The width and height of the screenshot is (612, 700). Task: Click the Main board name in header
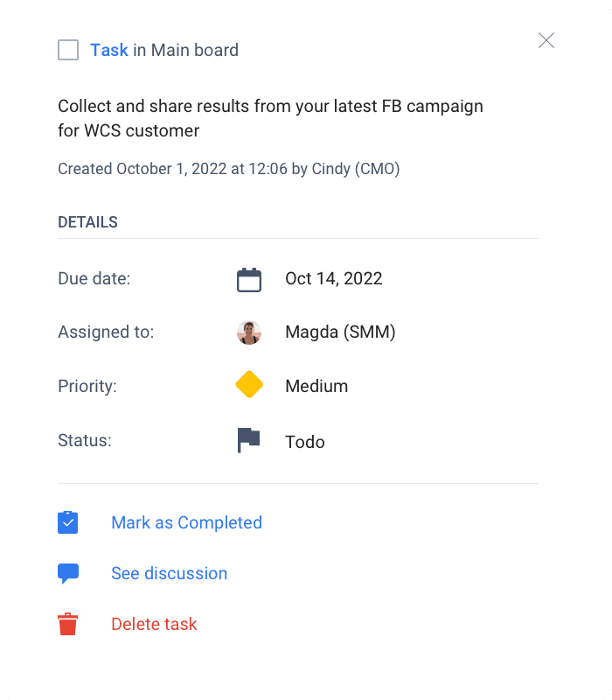click(x=194, y=50)
